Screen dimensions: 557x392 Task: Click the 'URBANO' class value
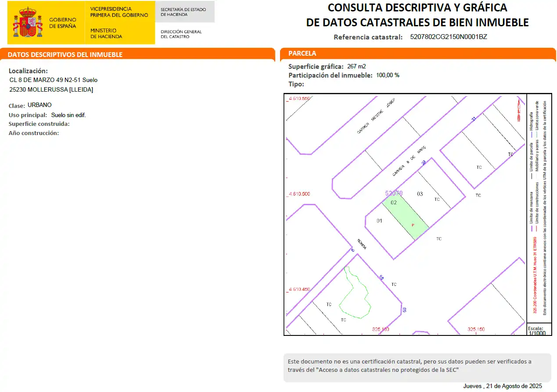click(40, 105)
